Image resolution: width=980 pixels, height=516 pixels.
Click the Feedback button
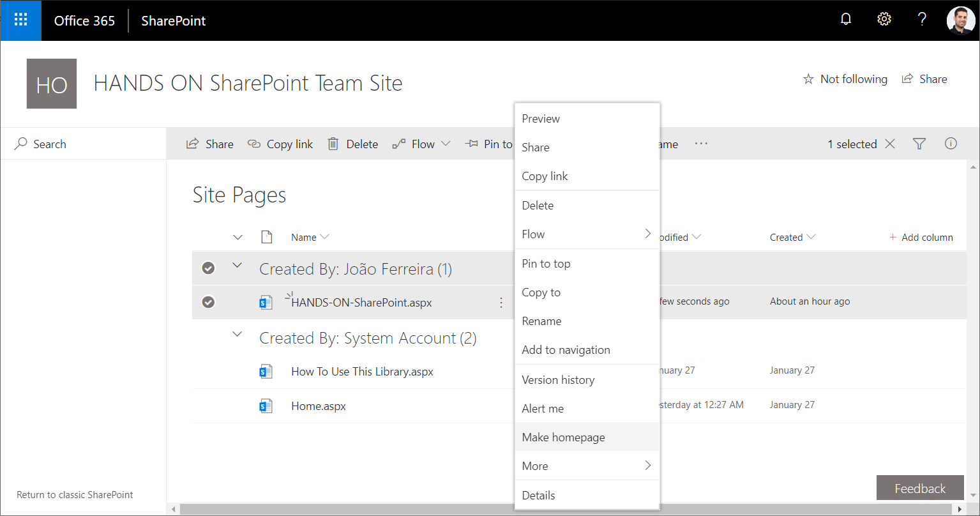coord(919,487)
